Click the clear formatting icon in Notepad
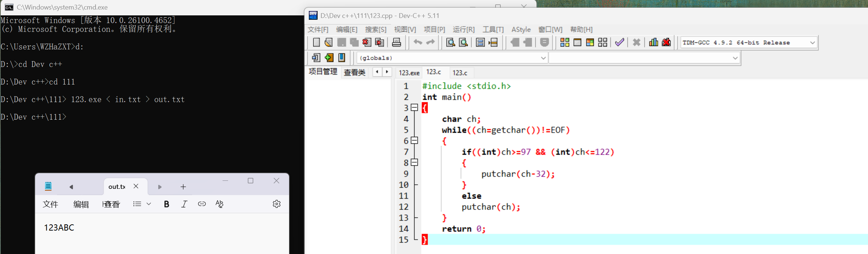 (x=219, y=204)
